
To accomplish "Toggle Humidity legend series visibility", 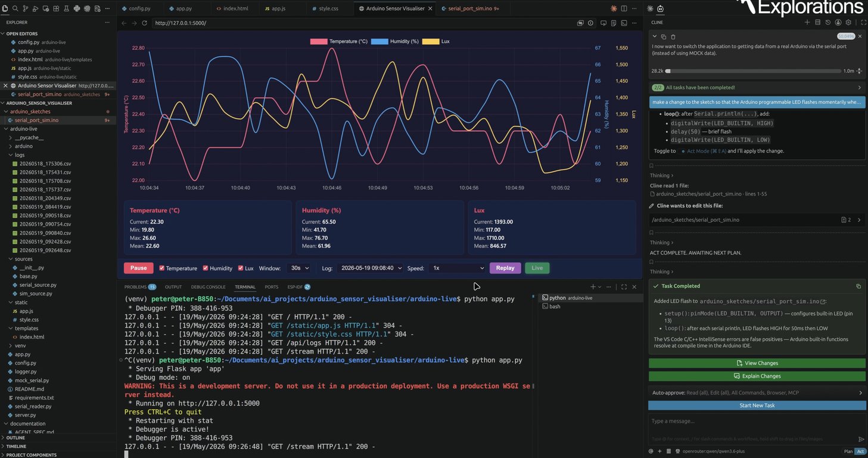I will click(x=394, y=41).
